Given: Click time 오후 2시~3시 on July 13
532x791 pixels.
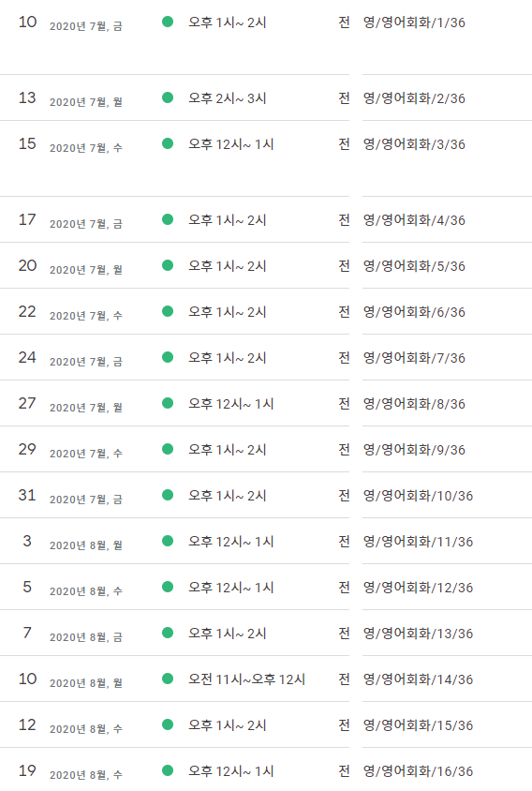Looking at the screenshot, I should pyautogui.click(x=228, y=97).
